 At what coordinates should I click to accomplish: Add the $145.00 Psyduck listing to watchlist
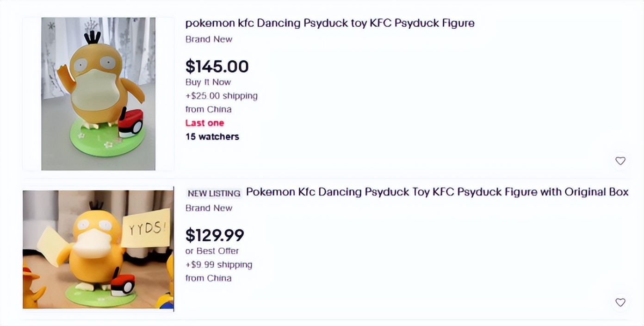pos(620,161)
